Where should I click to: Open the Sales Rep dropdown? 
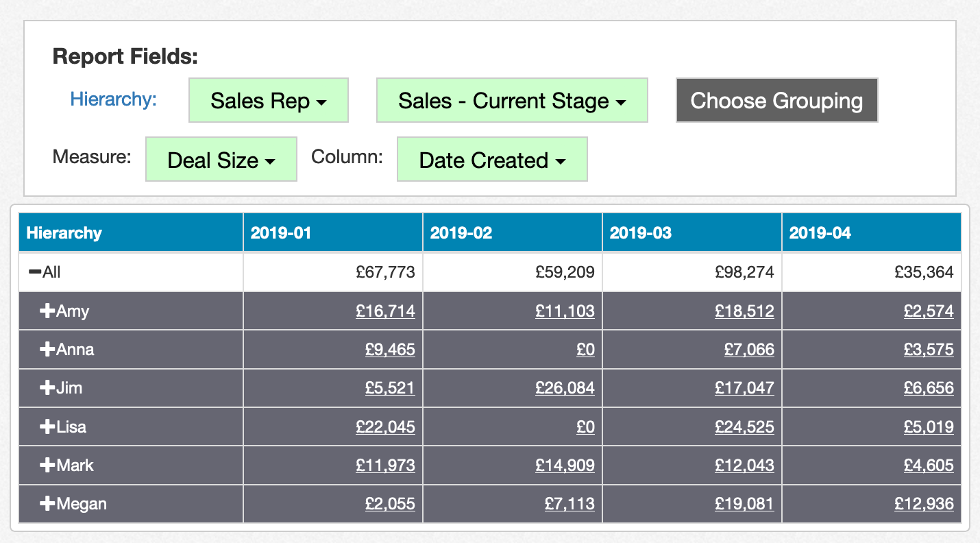click(x=268, y=101)
